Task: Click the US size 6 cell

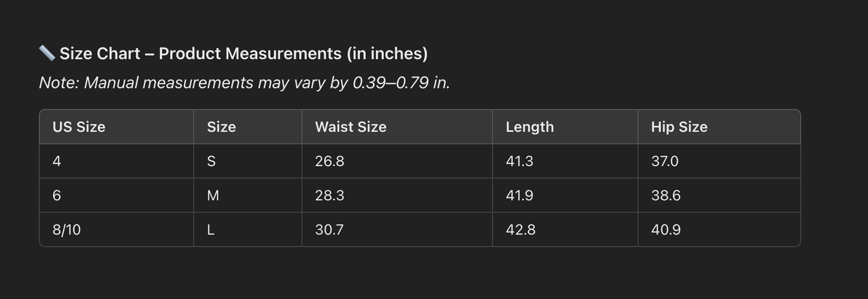Action: 56,196
